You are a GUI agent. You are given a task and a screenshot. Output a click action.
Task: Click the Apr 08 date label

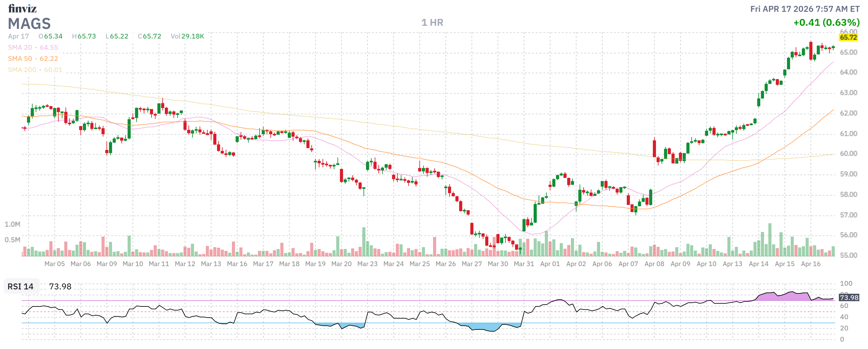pos(654,264)
